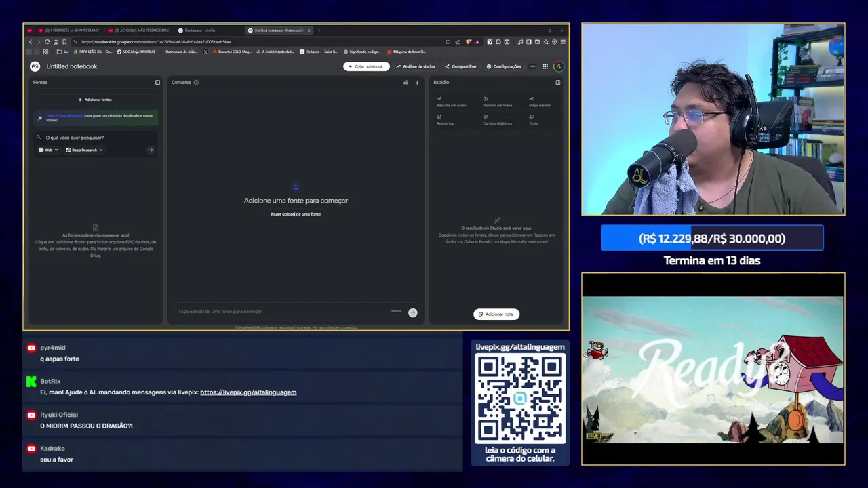
Task: Generate a Mapa mental
Action: click(540, 102)
